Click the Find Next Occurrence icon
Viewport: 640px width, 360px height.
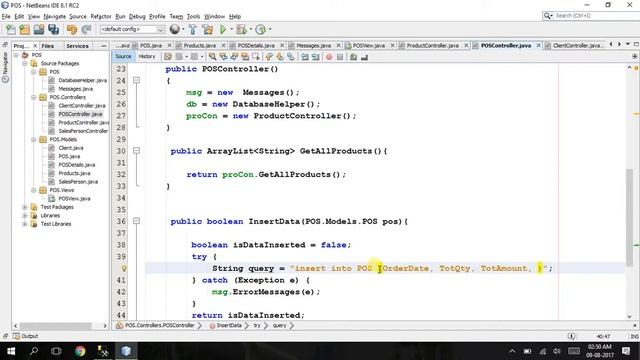click(234, 57)
